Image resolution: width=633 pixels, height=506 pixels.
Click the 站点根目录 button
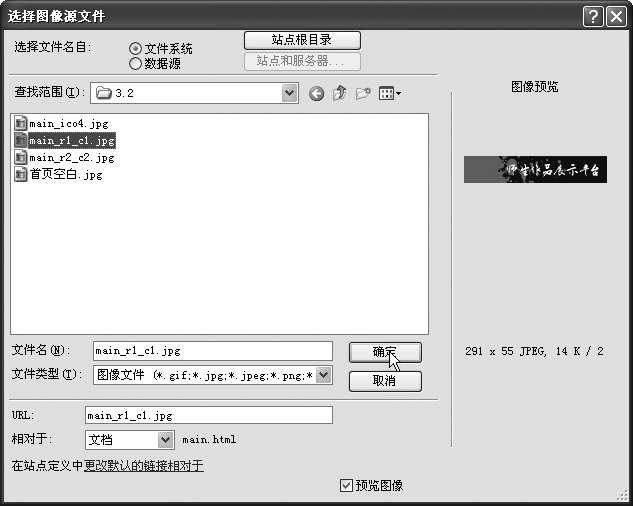tap(302, 40)
